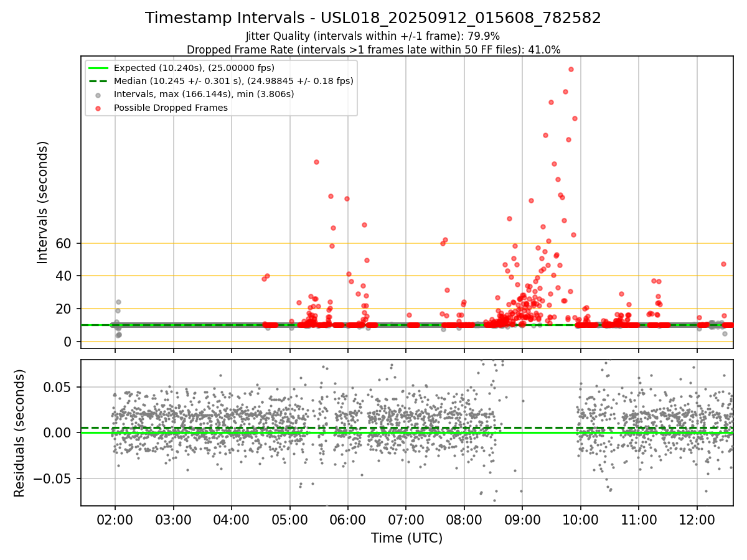
Task: Click the 08:00 x-axis tick label
Action: tap(464, 519)
